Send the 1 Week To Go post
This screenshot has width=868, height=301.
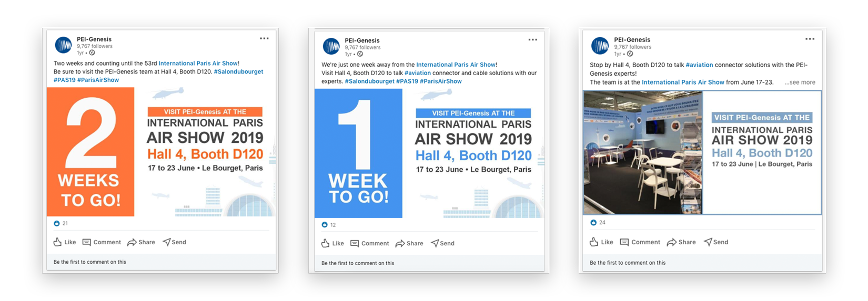(x=442, y=243)
